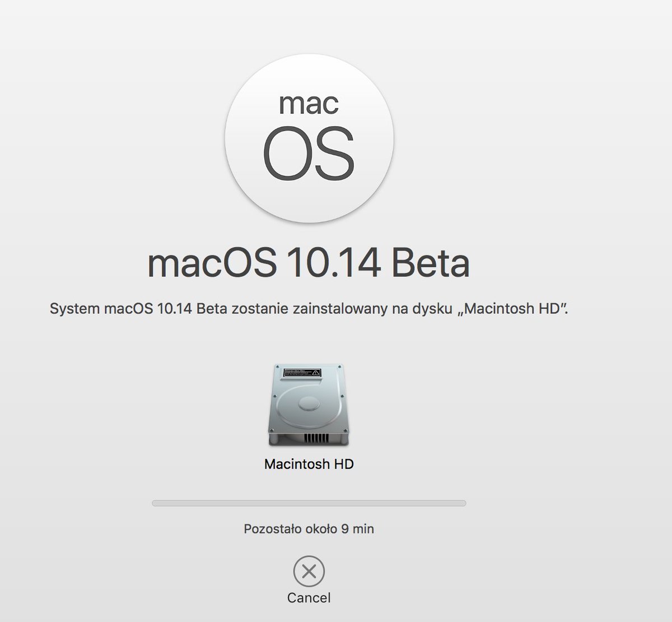Click the circular X cancel icon
The width and height of the screenshot is (672, 622).
tap(309, 572)
